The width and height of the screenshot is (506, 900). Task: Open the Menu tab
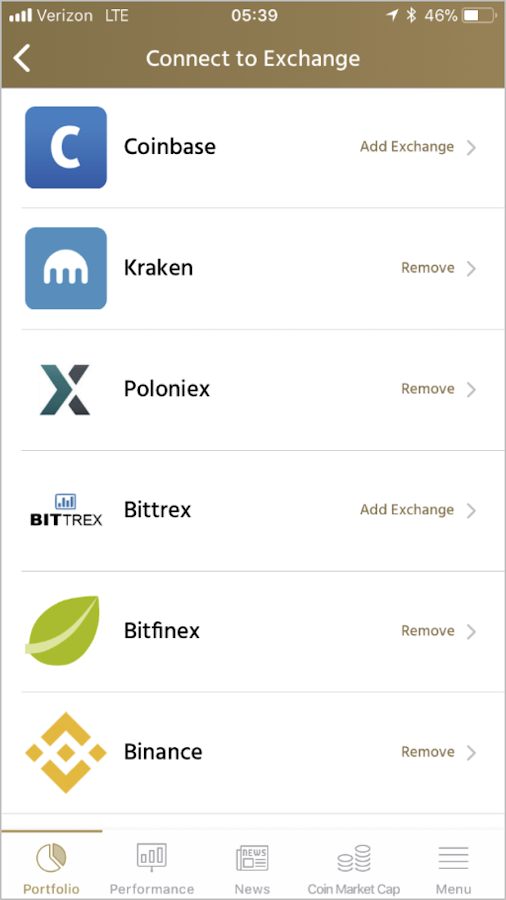tap(454, 866)
